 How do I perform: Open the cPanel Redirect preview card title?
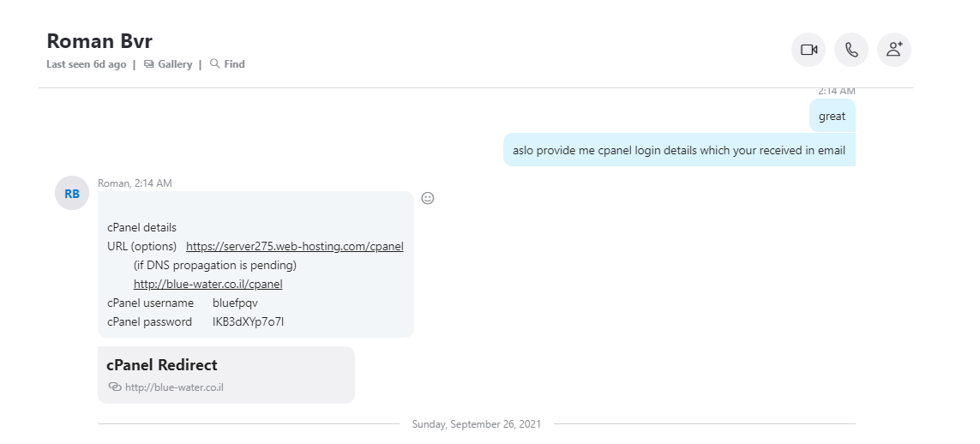pos(162,364)
